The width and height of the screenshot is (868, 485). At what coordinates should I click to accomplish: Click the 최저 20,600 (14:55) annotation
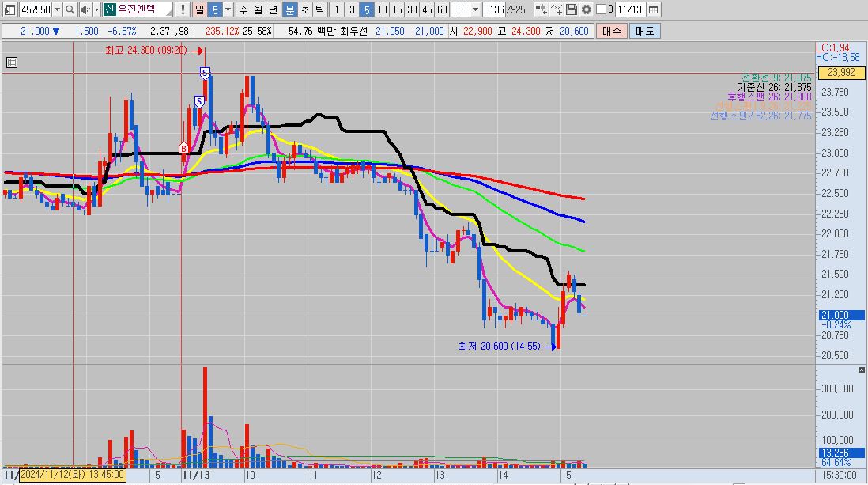point(500,347)
